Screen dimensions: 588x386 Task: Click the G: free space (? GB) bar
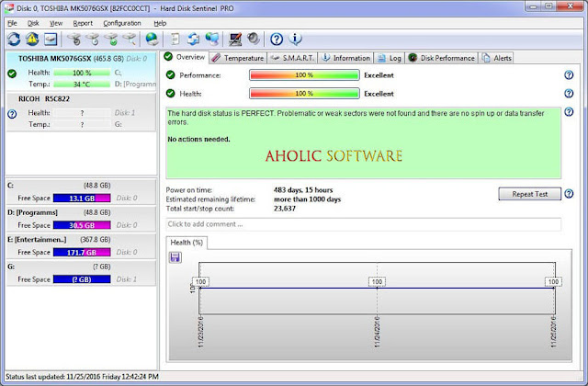click(82, 279)
